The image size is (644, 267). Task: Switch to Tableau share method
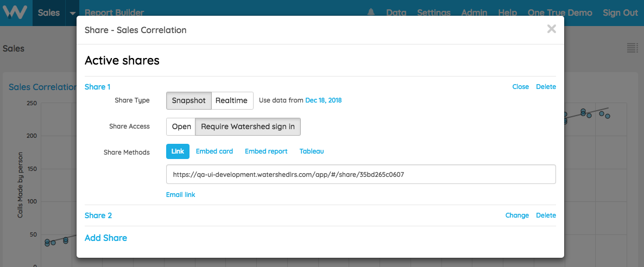tap(312, 151)
